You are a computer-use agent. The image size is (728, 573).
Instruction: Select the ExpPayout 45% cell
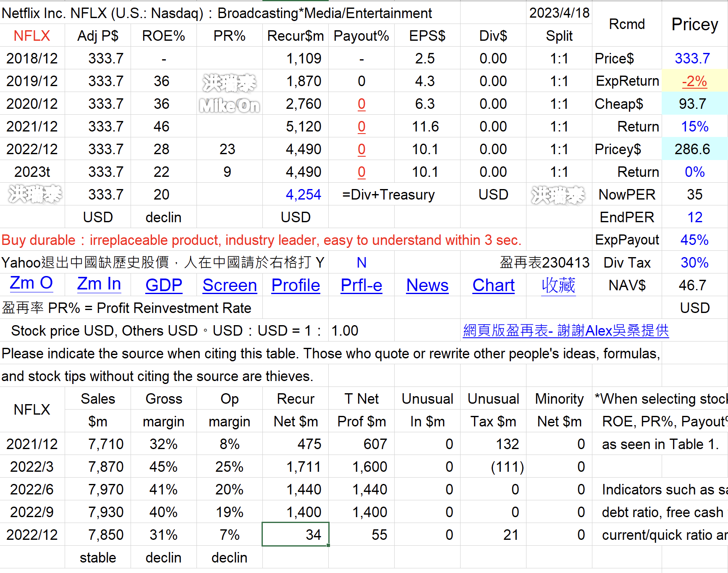(x=694, y=240)
